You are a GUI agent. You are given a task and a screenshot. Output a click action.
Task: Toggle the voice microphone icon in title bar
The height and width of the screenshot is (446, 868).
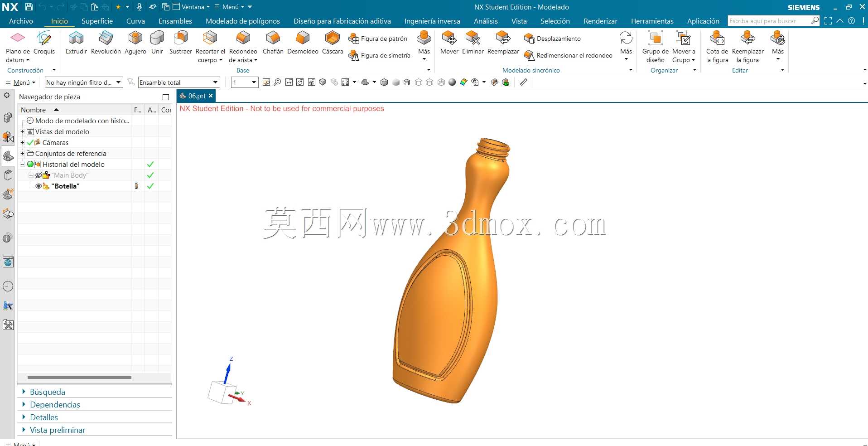point(140,7)
